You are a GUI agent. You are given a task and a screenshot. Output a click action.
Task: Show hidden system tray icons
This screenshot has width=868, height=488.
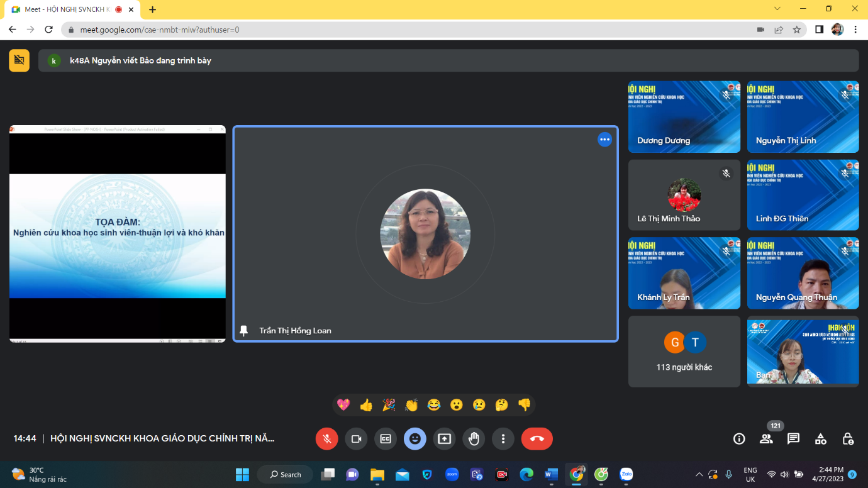click(699, 474)
